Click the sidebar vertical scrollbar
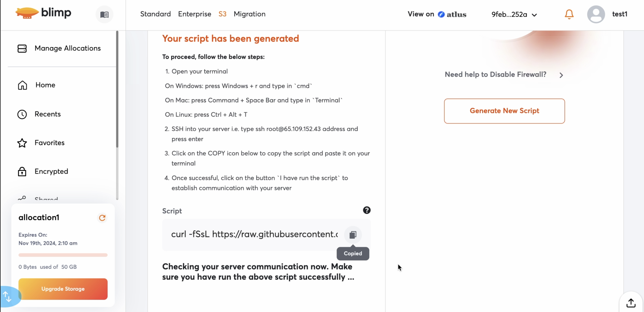The height and width of the screenshot is (312, 644). (117, 89)
